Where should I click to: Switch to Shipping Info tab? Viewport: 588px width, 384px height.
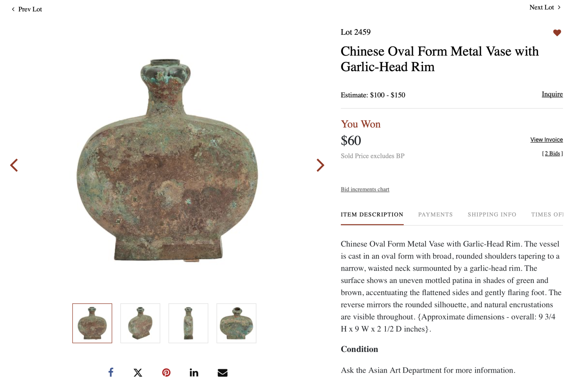pos(492,214)
